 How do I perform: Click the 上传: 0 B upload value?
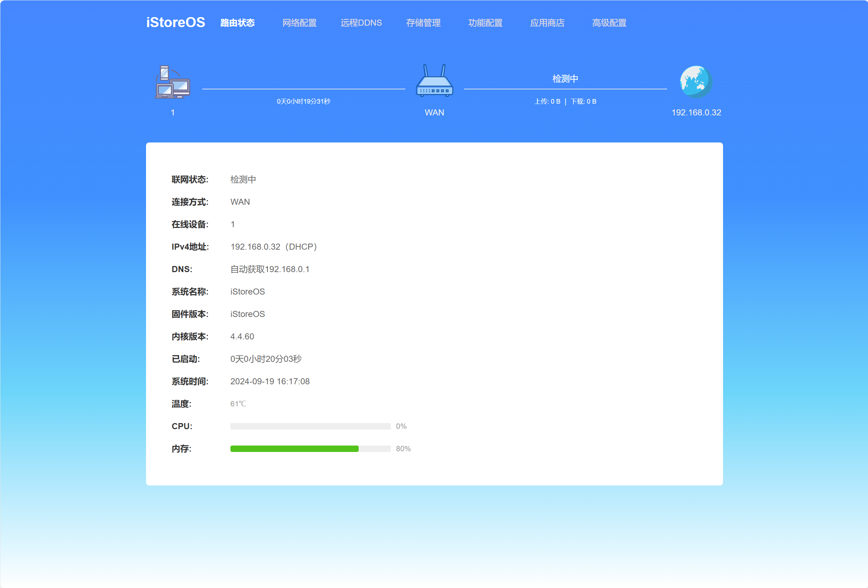click(x=547, y=101)
